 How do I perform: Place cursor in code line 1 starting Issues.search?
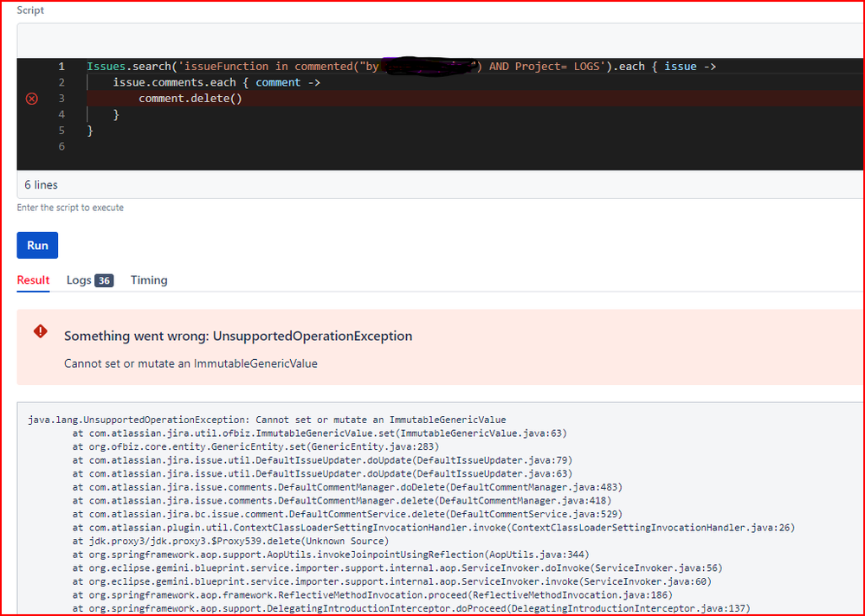401,67
